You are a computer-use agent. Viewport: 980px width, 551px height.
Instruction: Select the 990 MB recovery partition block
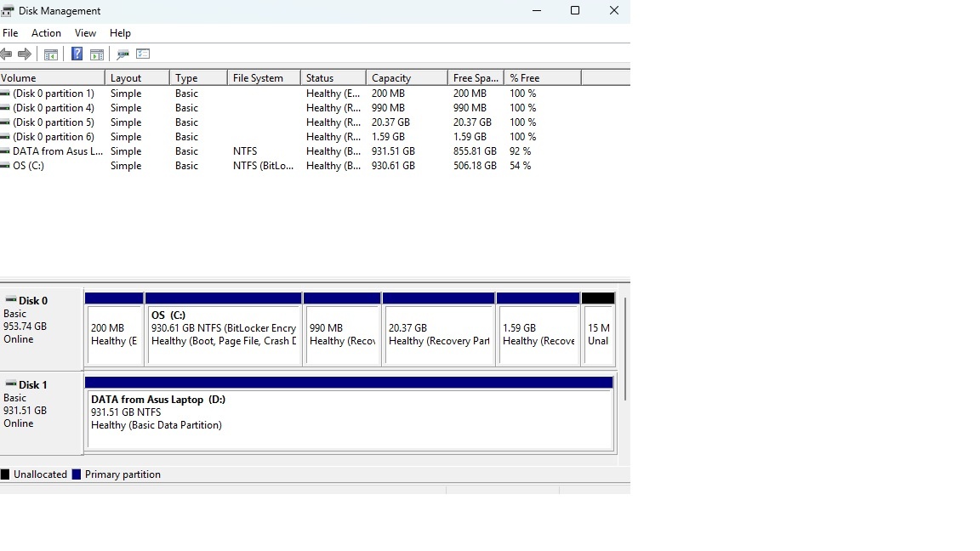[x=342, y=328]
